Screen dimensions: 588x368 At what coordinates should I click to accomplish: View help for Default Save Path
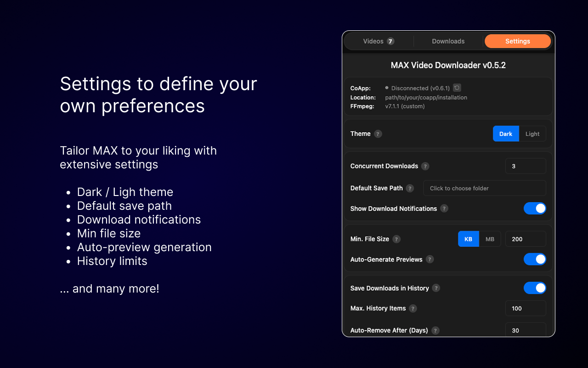pos(410,188)
